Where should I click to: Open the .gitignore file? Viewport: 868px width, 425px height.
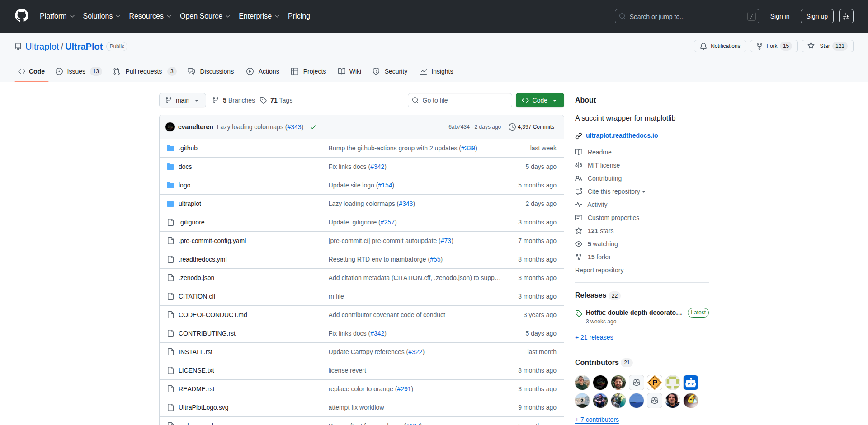(x=192, y=222)
